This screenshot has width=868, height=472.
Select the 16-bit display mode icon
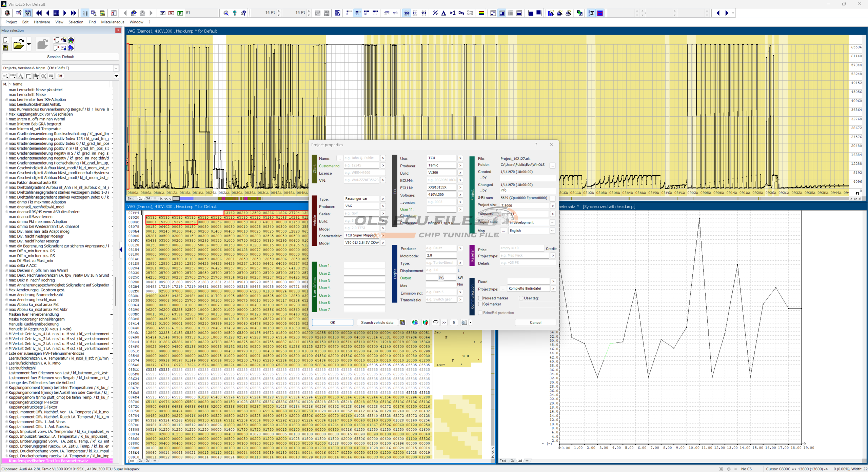[357, 13]
